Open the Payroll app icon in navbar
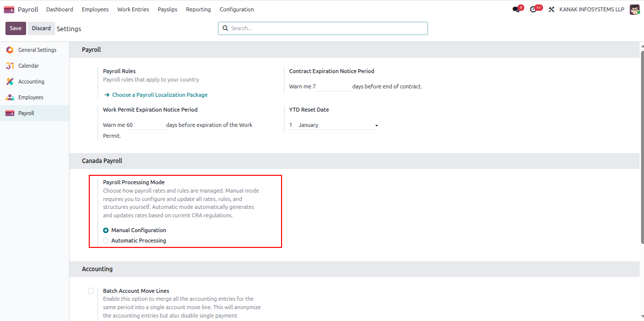The image size is (644, 321). (x=9, y=9)
